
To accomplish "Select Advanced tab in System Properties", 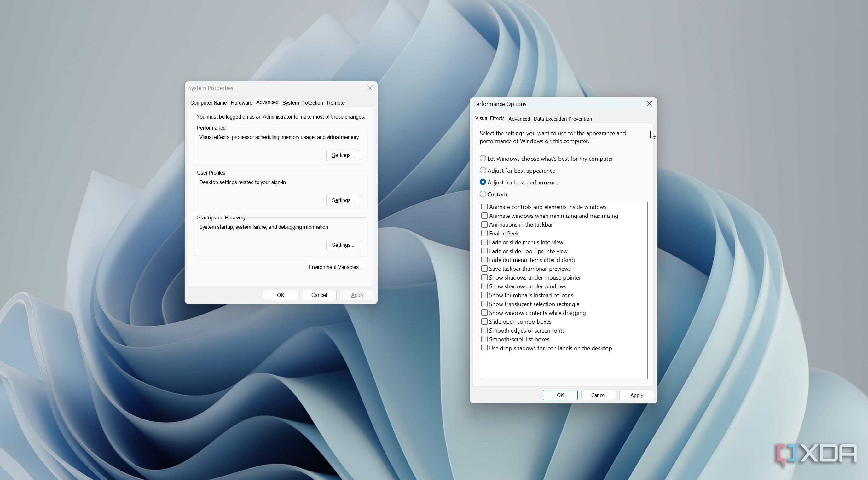I will point(267,102).
